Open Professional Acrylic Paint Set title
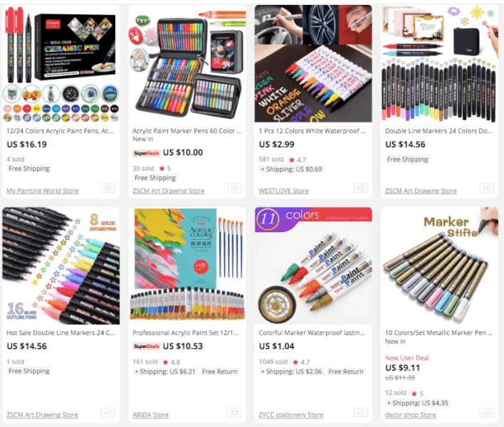Viewport: 504px width, 427px height. coord(186,333)
